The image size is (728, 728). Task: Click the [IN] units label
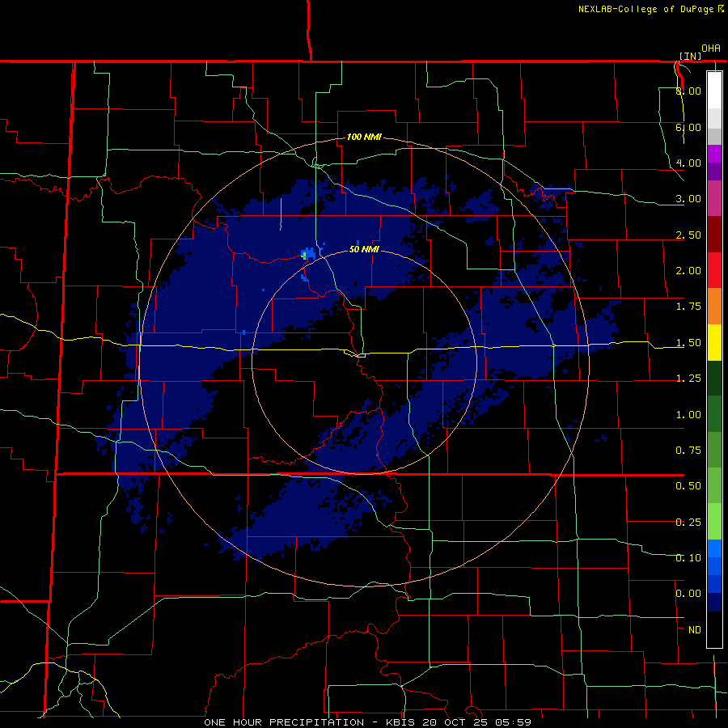pyautogui.click(x=691, y=56)
